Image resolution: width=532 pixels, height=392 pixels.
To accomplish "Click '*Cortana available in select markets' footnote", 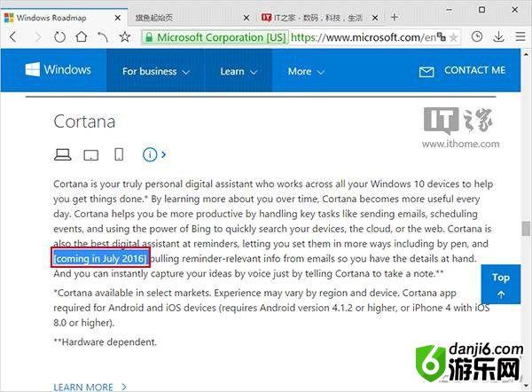I will (133, 293).
